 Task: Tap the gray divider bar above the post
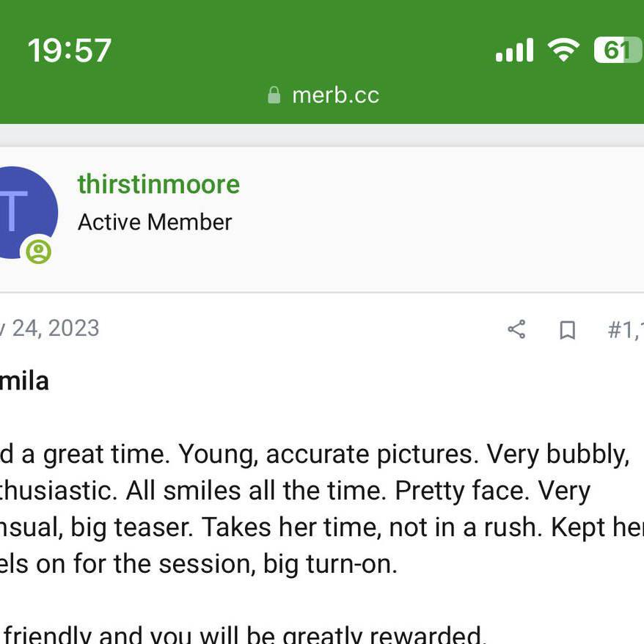(322, 135)
